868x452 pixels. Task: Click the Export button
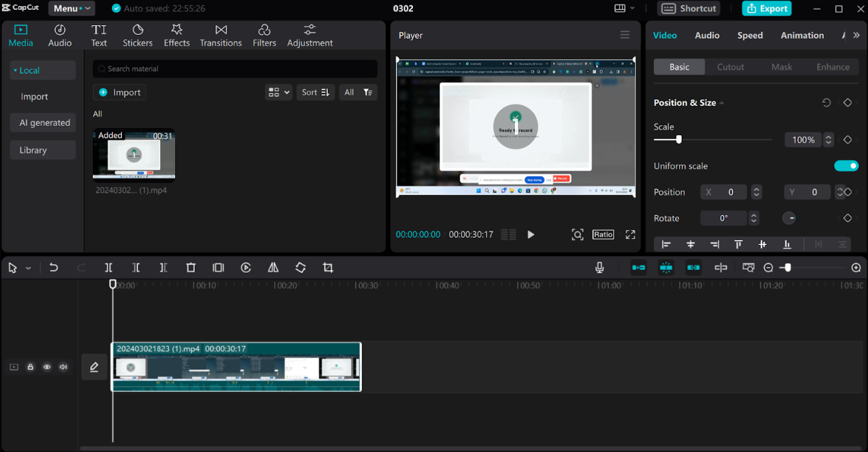tap(767, 9)
